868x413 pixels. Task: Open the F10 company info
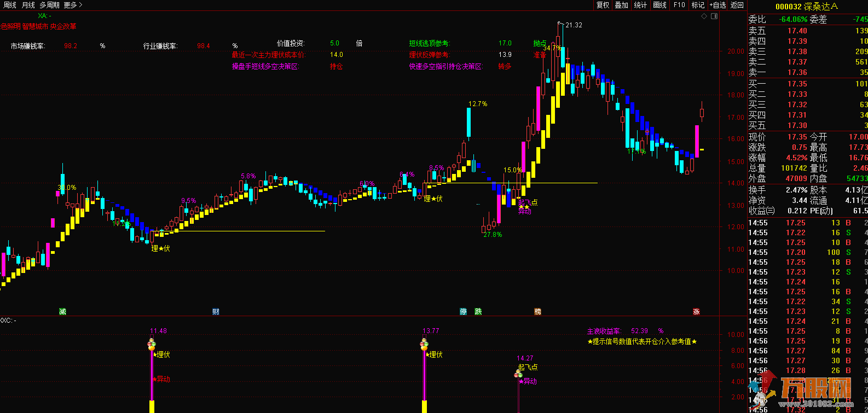coord(679,5)
